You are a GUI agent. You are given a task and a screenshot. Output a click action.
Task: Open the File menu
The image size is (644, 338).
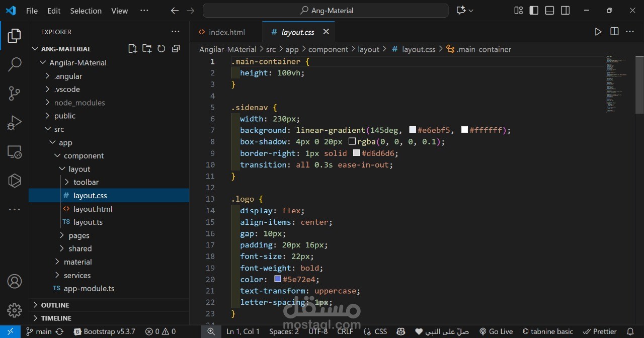(x=32, y=11)
